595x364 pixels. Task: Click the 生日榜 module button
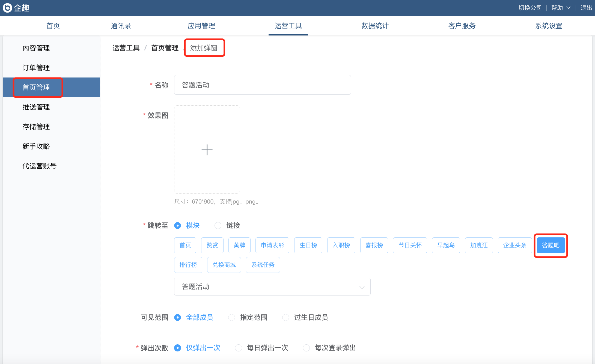[308, 245]
